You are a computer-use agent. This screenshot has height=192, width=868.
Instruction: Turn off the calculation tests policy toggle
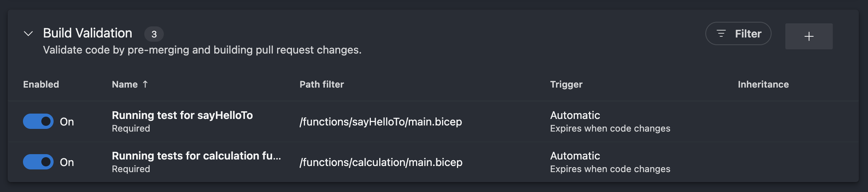[x=38, y=162]
